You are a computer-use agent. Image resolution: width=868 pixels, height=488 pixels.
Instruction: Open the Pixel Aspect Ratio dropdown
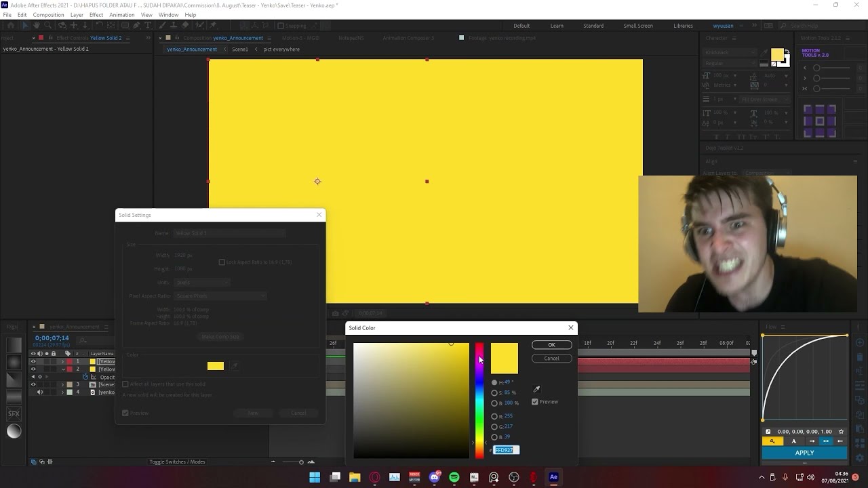[x=220, y=296]
